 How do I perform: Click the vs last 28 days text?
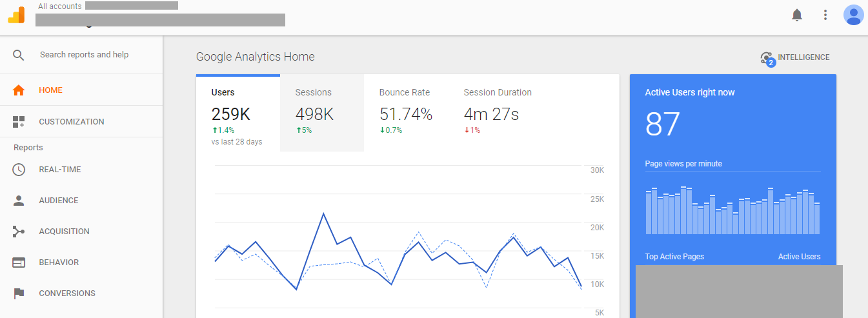click(237, 142)
